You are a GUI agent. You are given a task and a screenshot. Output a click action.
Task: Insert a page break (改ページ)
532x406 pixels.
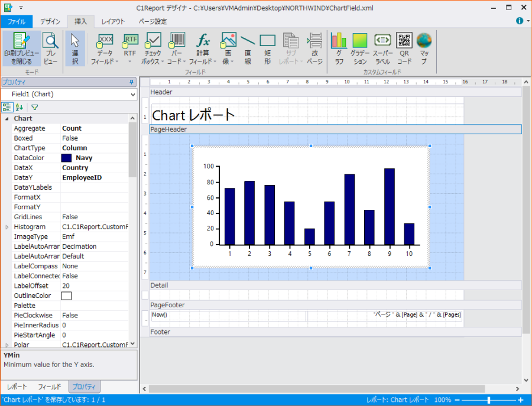tap(315, 48)
